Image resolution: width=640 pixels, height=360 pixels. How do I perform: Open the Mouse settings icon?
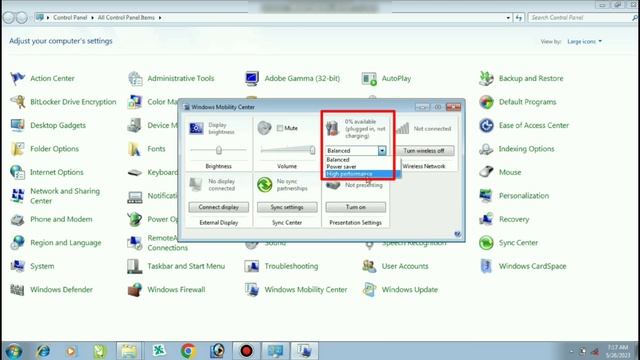click(486, 172)
